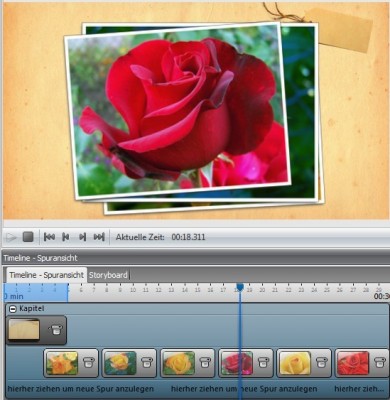Screen dimensions: 390x400
Task: Select the Timeline - Spuransicht tab
Action: tap(47, 275)
